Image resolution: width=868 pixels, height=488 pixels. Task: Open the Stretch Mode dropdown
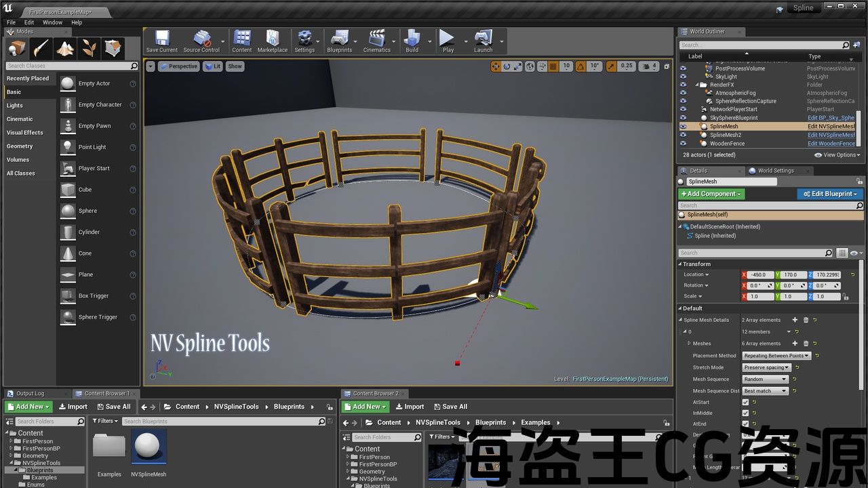[x=767, y=367]
